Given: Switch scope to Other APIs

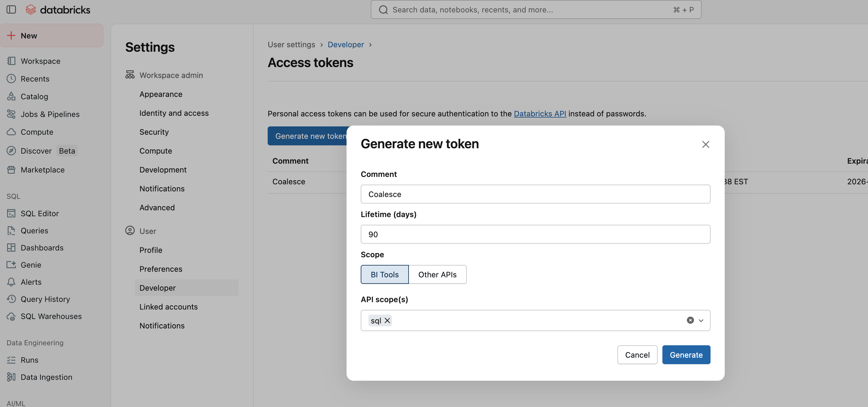Looking at the screenshot, I should coord(437,274).
